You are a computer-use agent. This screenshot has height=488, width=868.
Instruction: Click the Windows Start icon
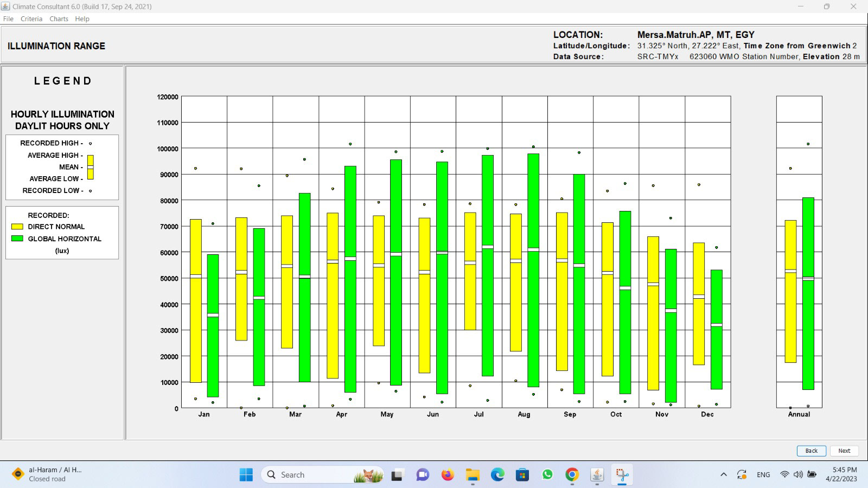(x=246, y=475)
